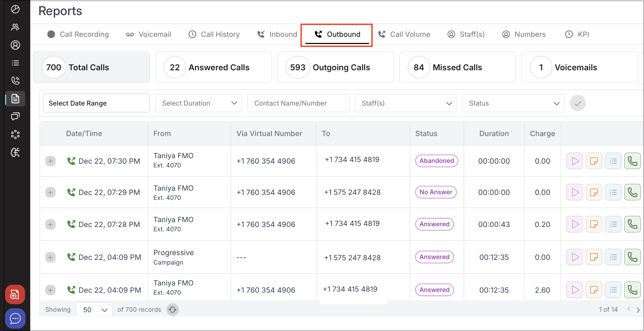Open the Select Duration dropdown
This screenshot has height=331, width=644.
click(x=198, y=103)
